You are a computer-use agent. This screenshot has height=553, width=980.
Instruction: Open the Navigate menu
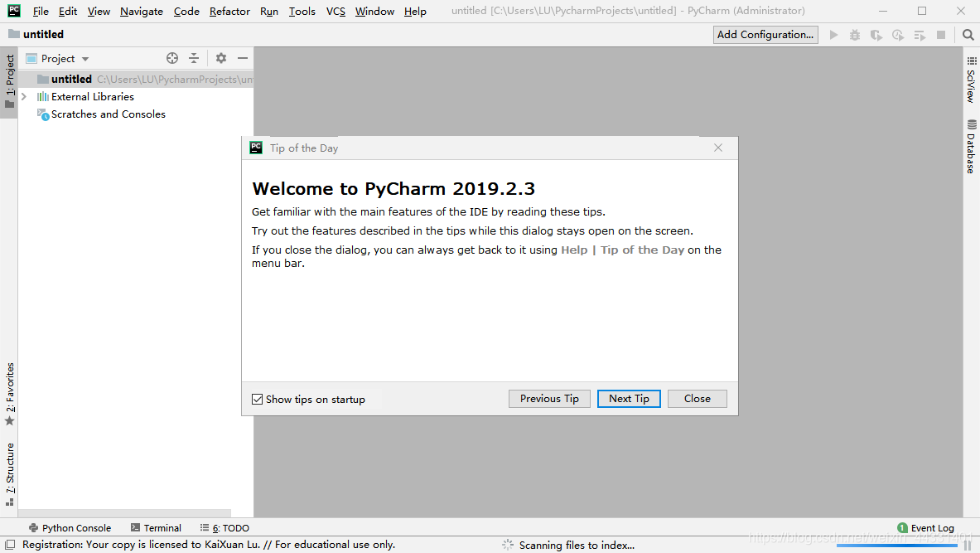(142, 12)
